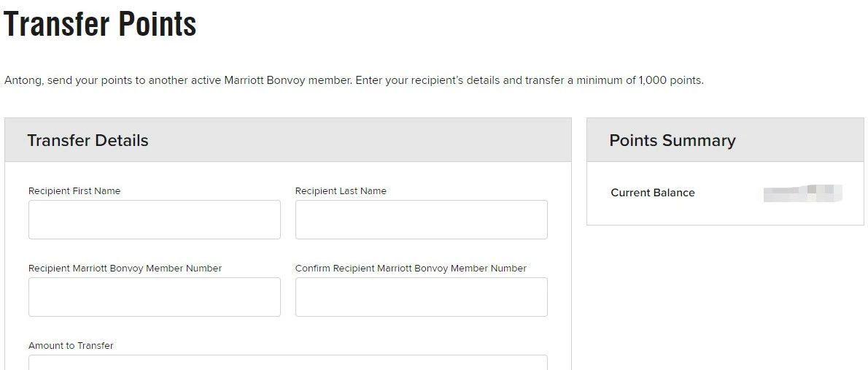This screenshot has width=868, height=370.
Task: Click the "Points Summary" panel header
Action: (672, 141)
